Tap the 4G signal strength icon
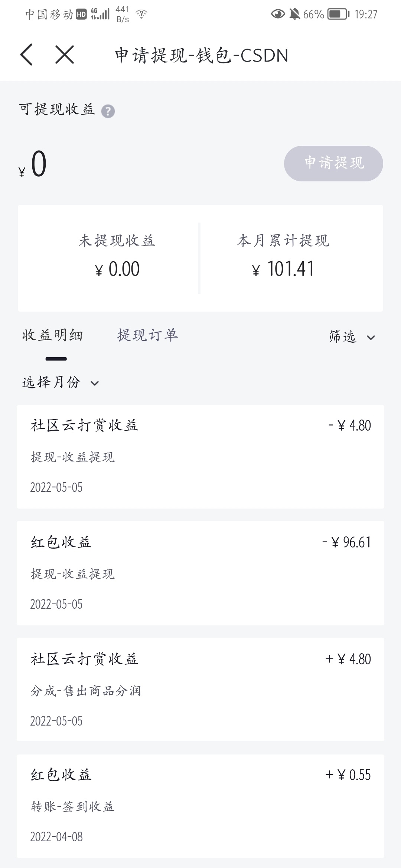This screenshot has height=868, width=401. point(100,14)
